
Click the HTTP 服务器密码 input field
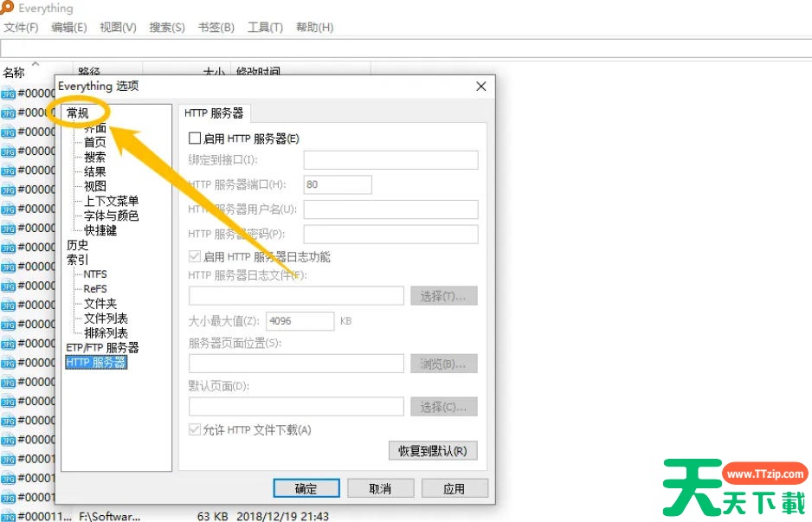(391, 234)
